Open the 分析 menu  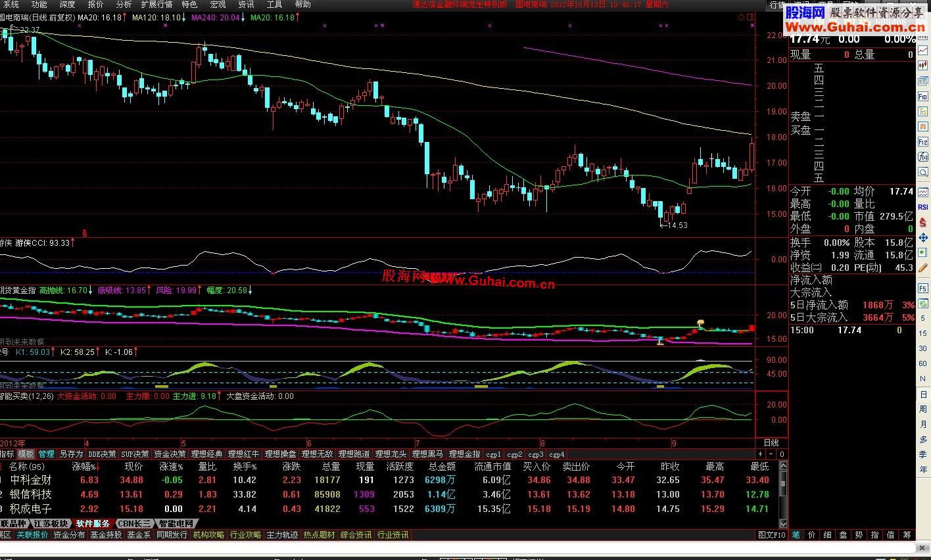124,5
